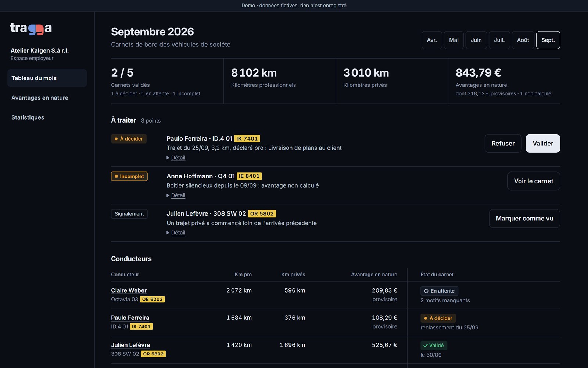Screen dimensions: 588x368
Task: Click plate OR 5802 in Conducteurs table
Action: coord(154,354)
